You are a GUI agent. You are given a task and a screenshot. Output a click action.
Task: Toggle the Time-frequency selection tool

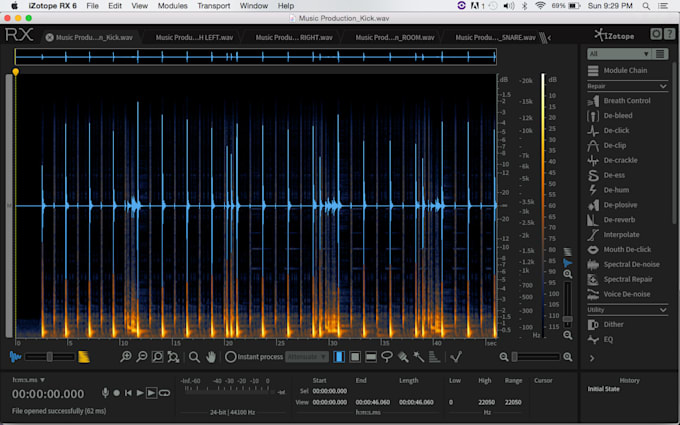(x=355, y=357)
